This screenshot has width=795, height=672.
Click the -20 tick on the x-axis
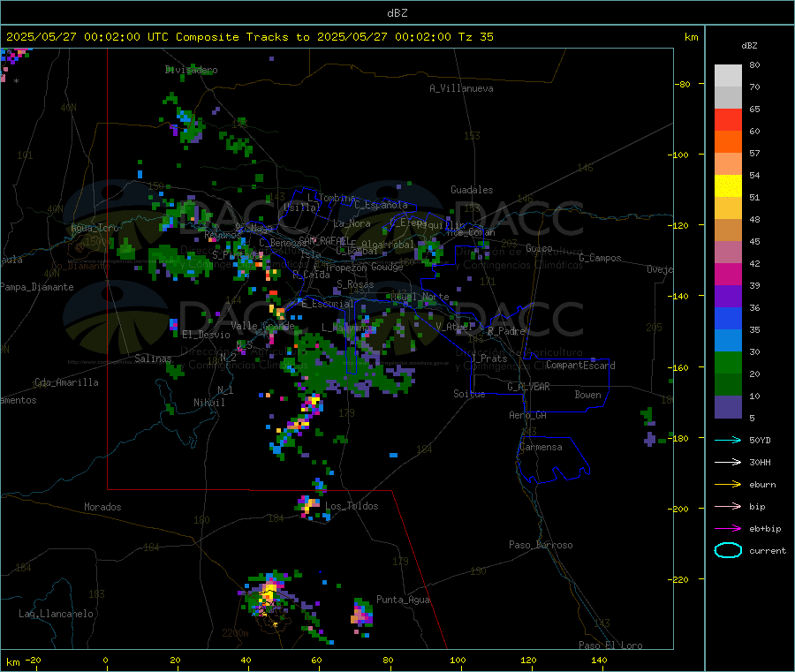pos(34,660)
